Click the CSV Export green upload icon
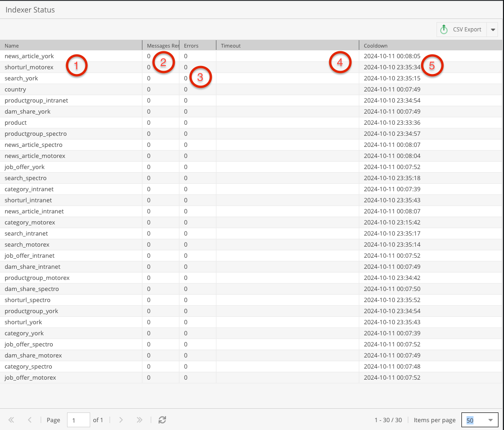The image size is (504, 430). point(444,30)
